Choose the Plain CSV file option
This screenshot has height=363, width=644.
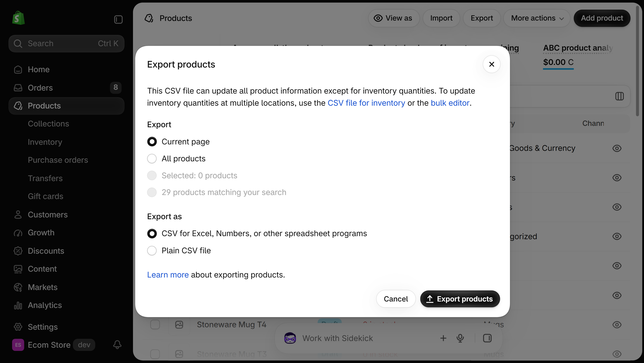[152, 250]
